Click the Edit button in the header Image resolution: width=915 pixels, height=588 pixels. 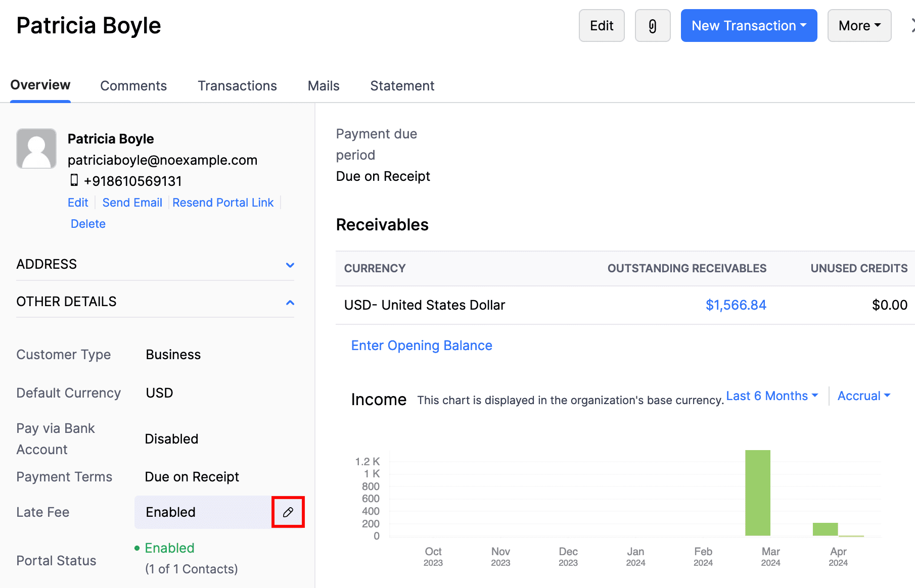(601, 25)
